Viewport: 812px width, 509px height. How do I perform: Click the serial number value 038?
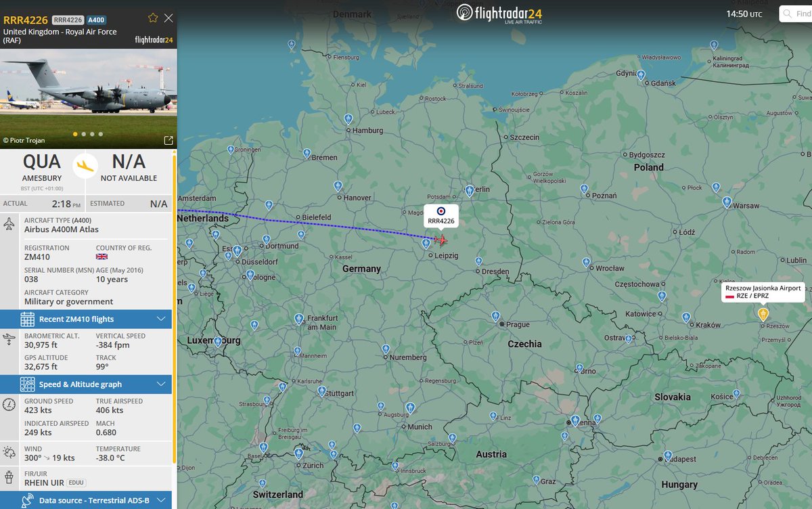pyautogui.click(x=31, y=280)
